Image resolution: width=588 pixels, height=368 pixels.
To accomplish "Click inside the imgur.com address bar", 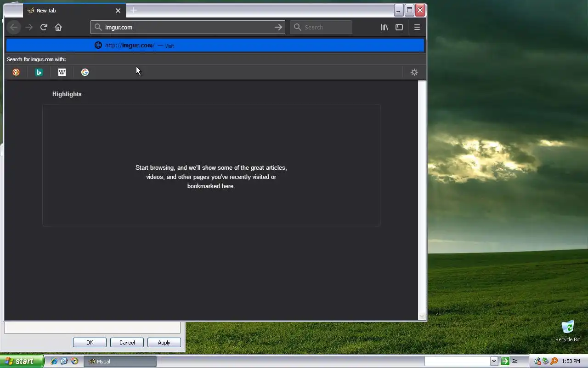I will 187,27.
